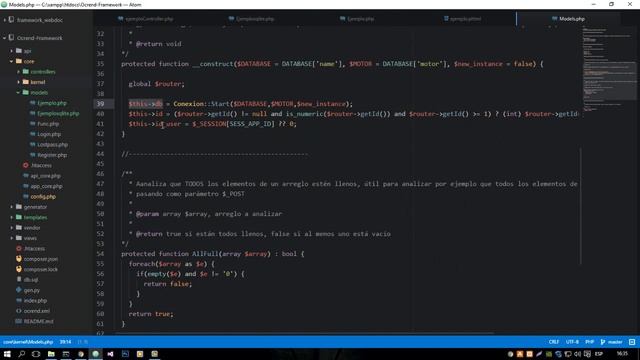Click the ocrend.xml code file icon
This screenshot has width=640, height=360.
click(19, 311)
